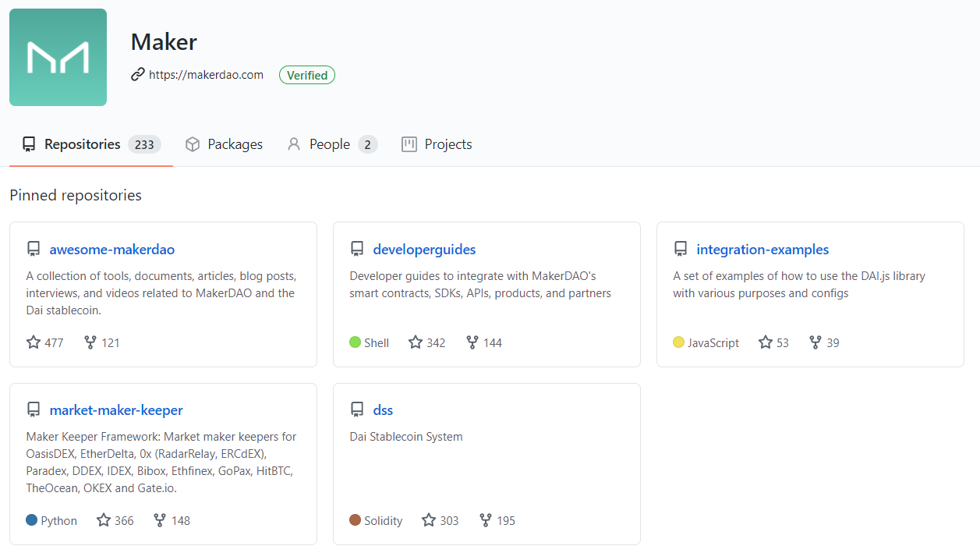Click the blue Python language dot
The image size is (980, 553).
click(x=32, y=520)
